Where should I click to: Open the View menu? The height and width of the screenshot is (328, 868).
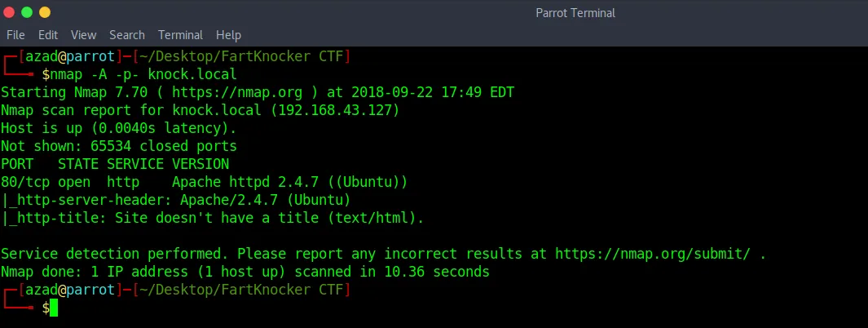click(x=84, y=35)
